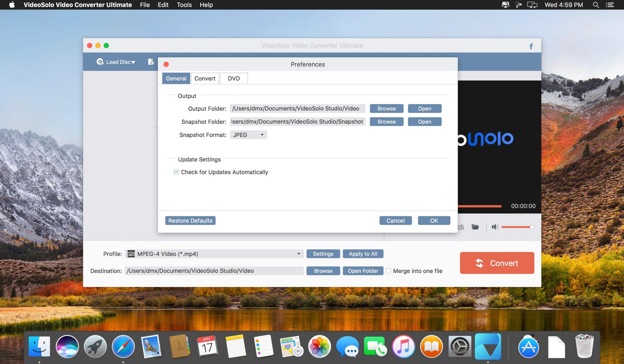Viewport: 624px width, 364px height.
Task: Click the Facebook icon in the app window
Action: (x=531, y=46)
